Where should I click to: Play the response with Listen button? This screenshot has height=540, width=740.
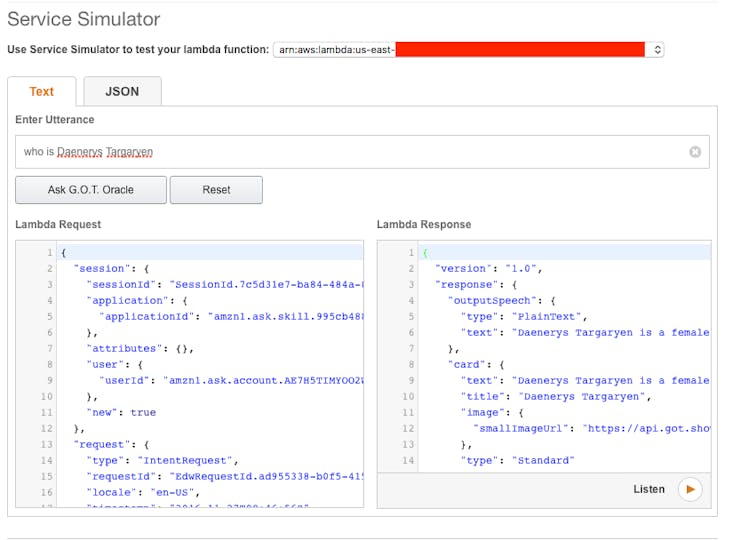point(690,489)
